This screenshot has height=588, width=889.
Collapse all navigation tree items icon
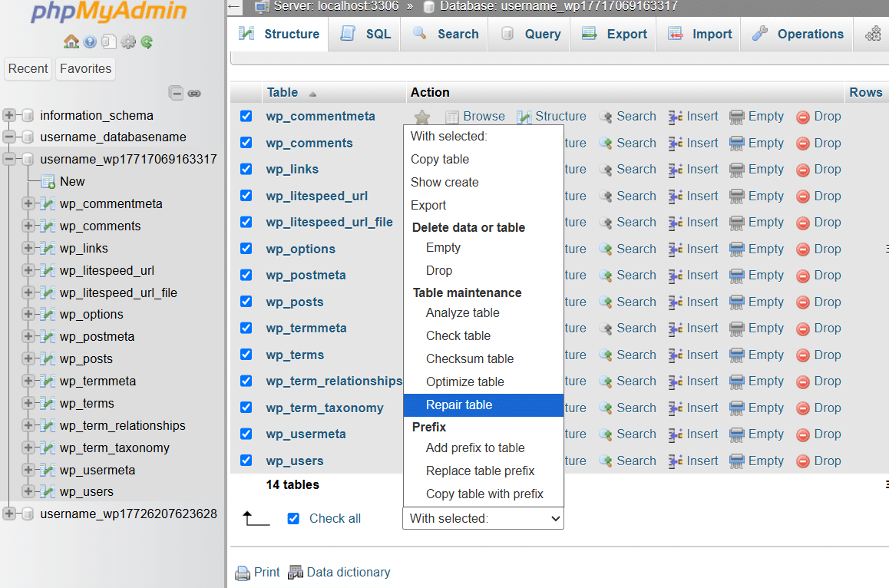click(177, 93)
